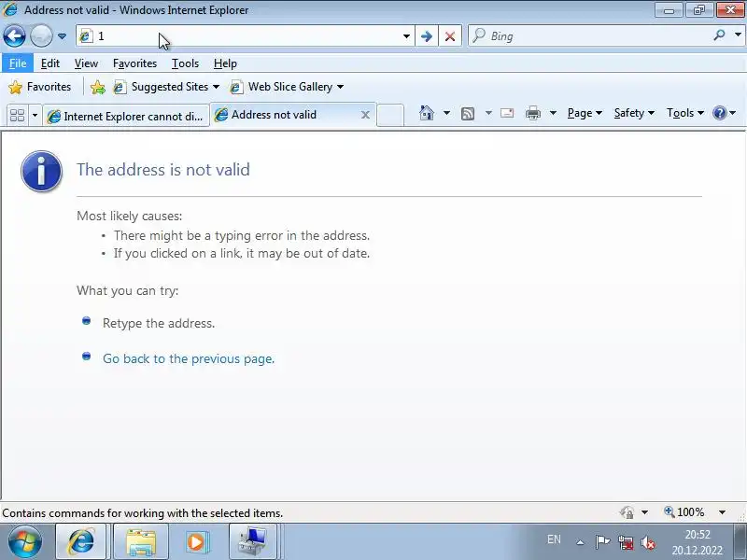Open the Favorites menu
Viewport: 747px width, 560px height.
pos(134,63)
